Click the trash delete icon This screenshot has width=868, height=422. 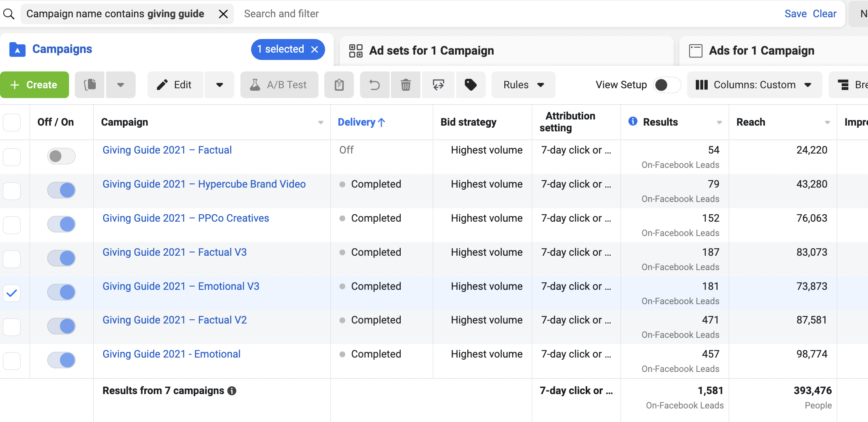click(406, 85)
